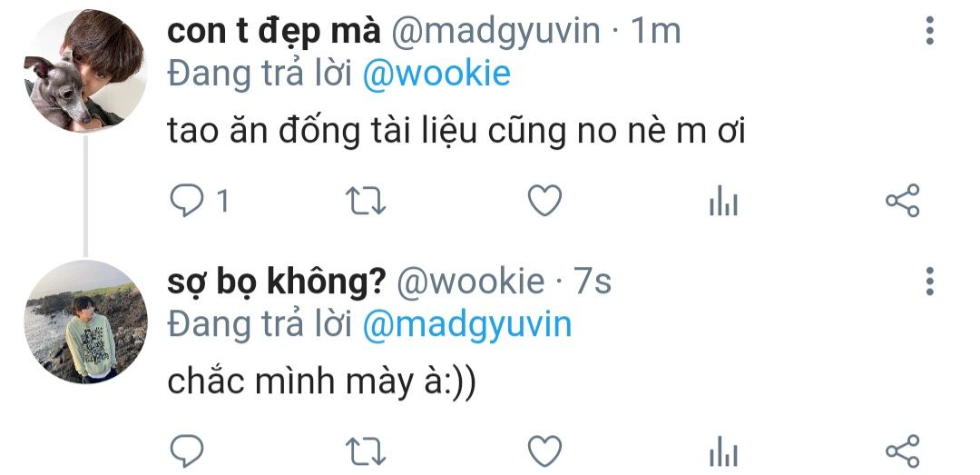Open display name "con t đẹp mà"

pyautogui.click(x=274, y=31)
